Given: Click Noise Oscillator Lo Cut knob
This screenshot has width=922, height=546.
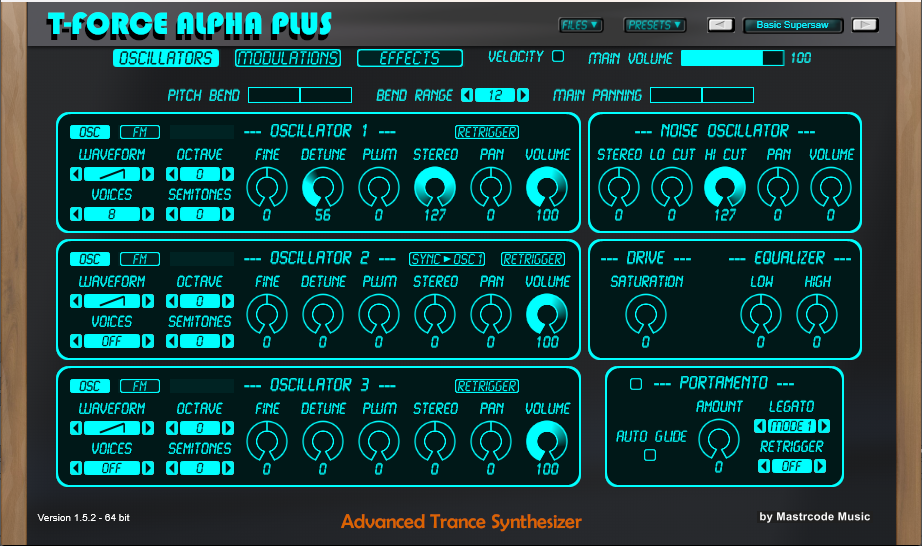Looking at the screenshot, I should pos(672,187).
